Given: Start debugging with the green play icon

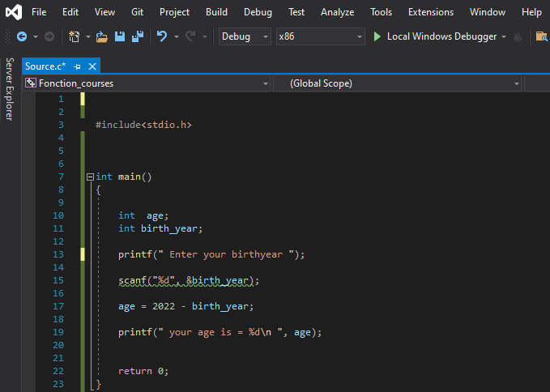Looking at the screenshot, I should pyautogui.click(x=377, y=36).
